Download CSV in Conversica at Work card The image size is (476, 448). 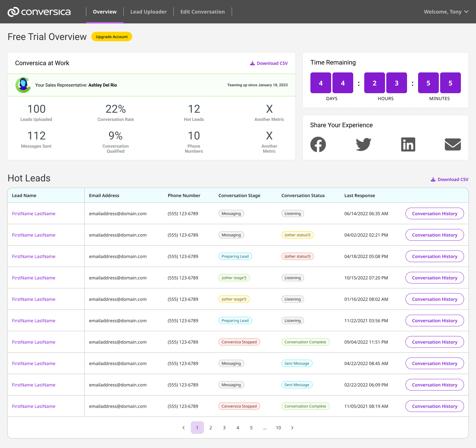click(x=269, y=63)
